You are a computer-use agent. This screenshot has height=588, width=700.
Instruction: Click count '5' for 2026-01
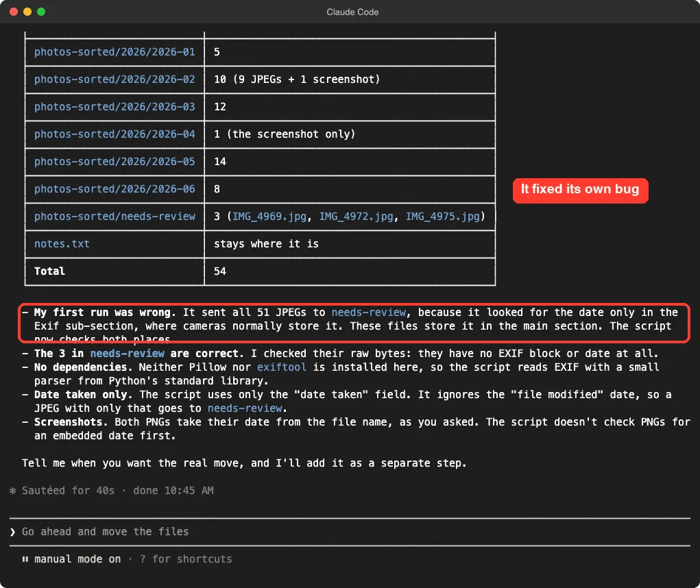(217, 52)
